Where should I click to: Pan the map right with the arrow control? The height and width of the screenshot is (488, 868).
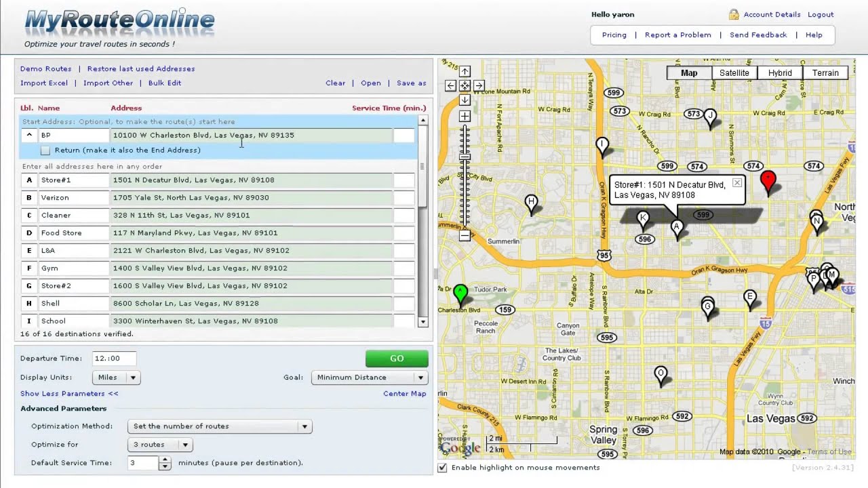pyautogui.click(x=479, y=85)
